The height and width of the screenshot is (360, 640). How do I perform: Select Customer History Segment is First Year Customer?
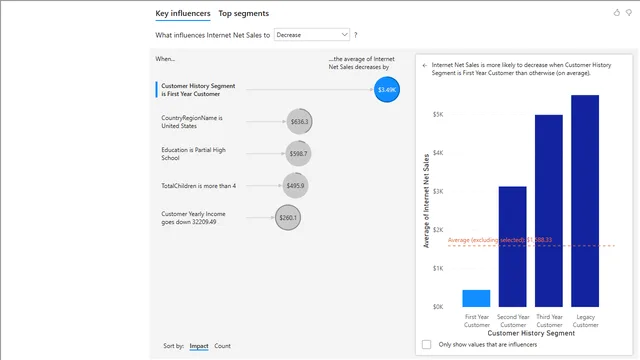tap(198, 90)
